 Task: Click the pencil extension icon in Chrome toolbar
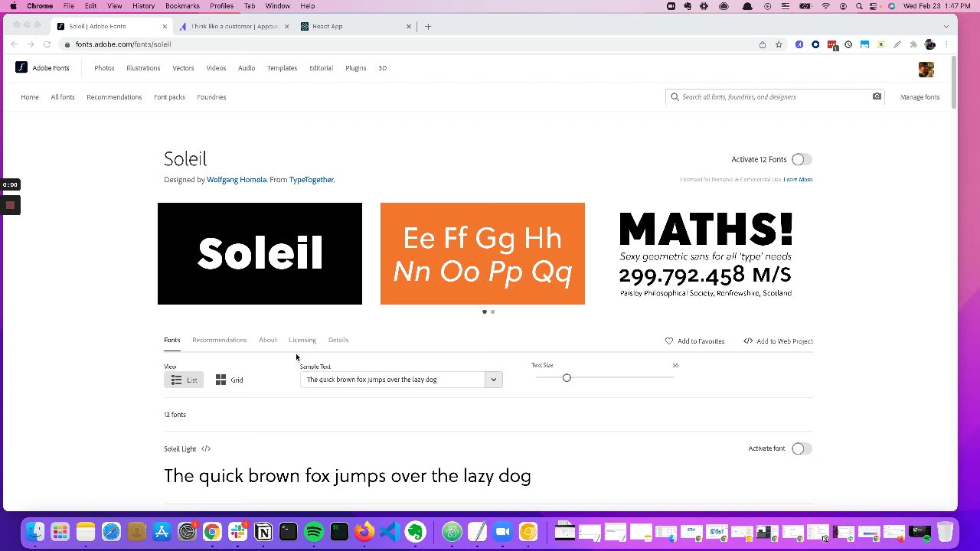click(897, 44)
